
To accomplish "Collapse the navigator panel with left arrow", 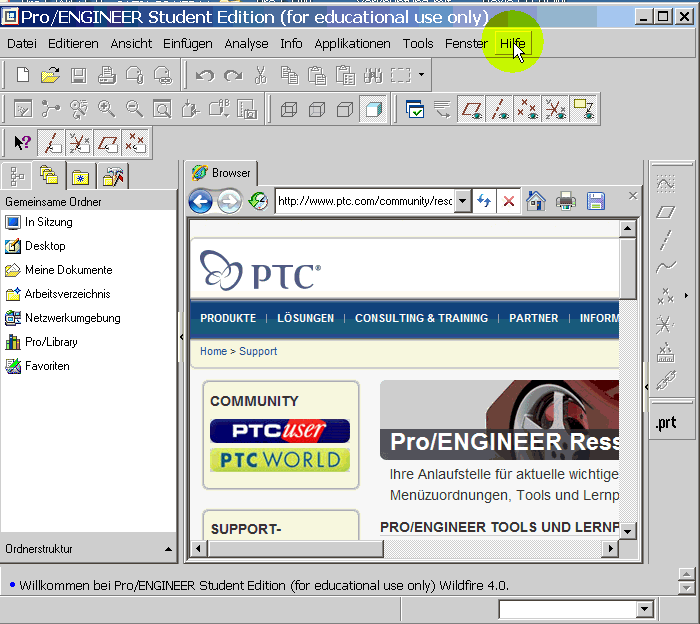I will [181, 337].
